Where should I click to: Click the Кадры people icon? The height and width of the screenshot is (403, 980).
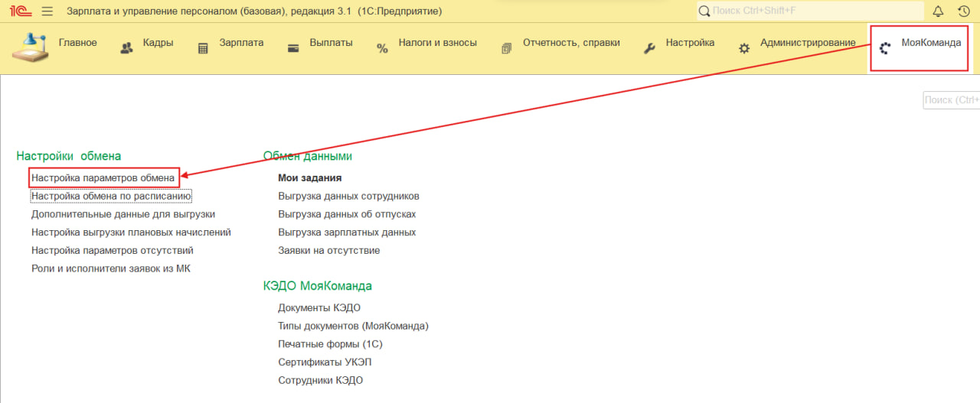pos(127,48)
